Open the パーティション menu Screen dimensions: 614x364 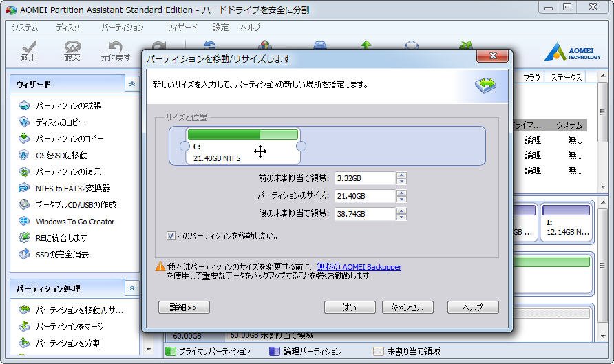(122, 28)
